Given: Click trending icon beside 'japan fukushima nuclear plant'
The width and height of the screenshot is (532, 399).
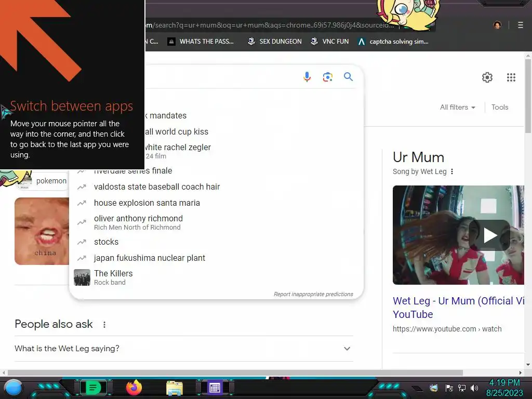Looking at the screenshot, I should pyautogui.click(x=82, y=258).
